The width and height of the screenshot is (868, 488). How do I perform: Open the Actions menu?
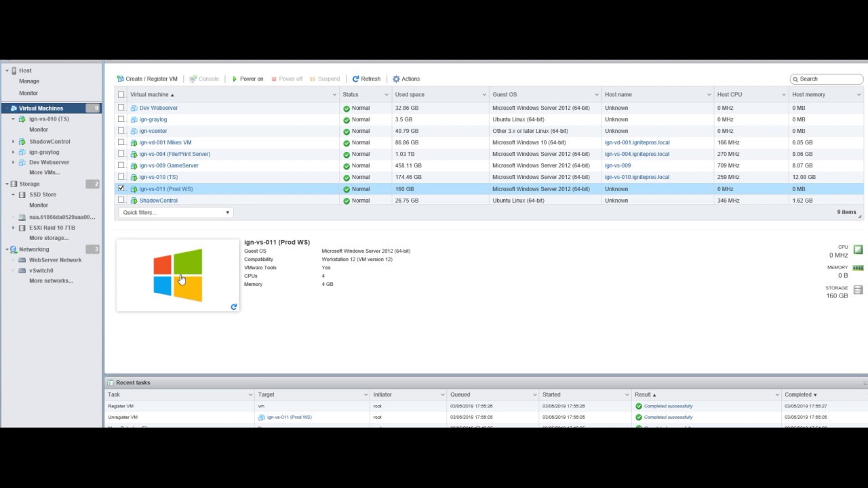[x=406, y=79]
